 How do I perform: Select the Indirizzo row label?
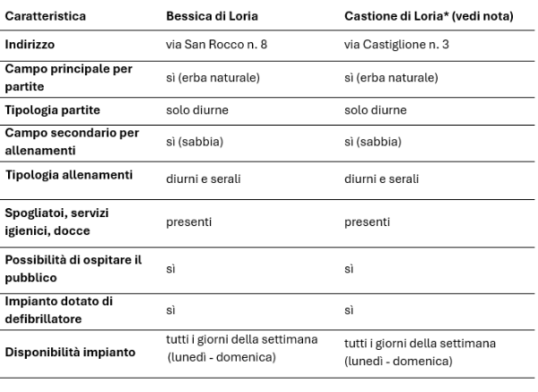point(30,45)
